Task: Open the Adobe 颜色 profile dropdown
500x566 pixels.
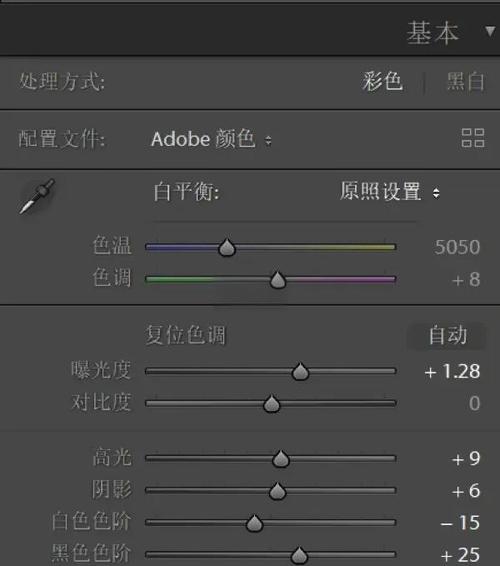Action: (x=211, y=139)
